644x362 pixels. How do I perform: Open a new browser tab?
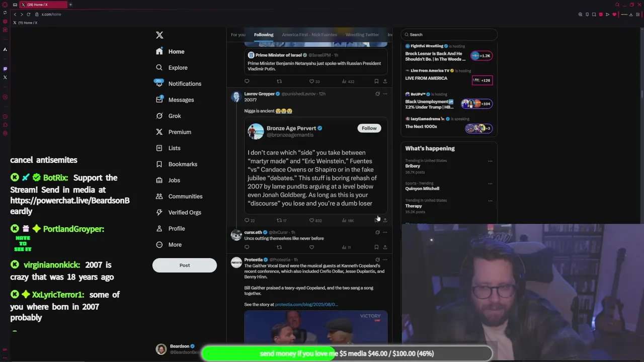tap(70, 5)
